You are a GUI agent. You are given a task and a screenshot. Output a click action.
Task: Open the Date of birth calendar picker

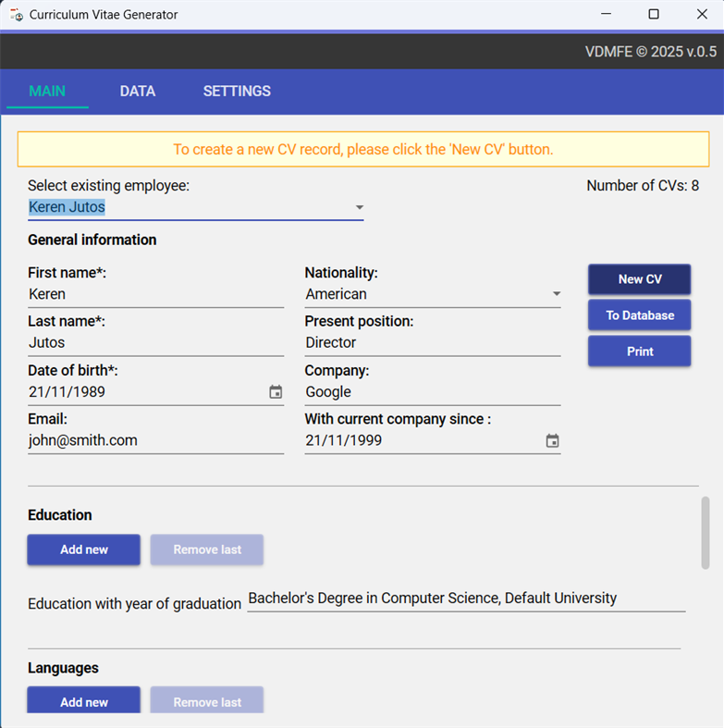[x=276, y=392]
